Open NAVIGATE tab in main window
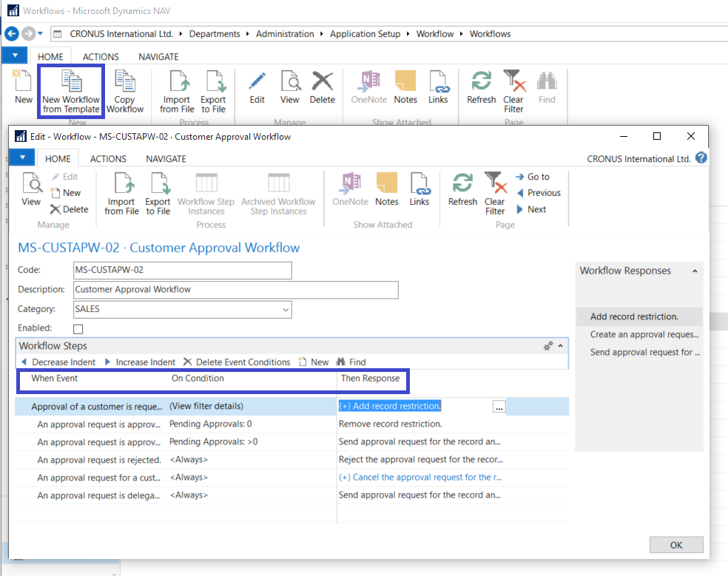This screenshot has width=728, height=576. (x=158, y=57)
